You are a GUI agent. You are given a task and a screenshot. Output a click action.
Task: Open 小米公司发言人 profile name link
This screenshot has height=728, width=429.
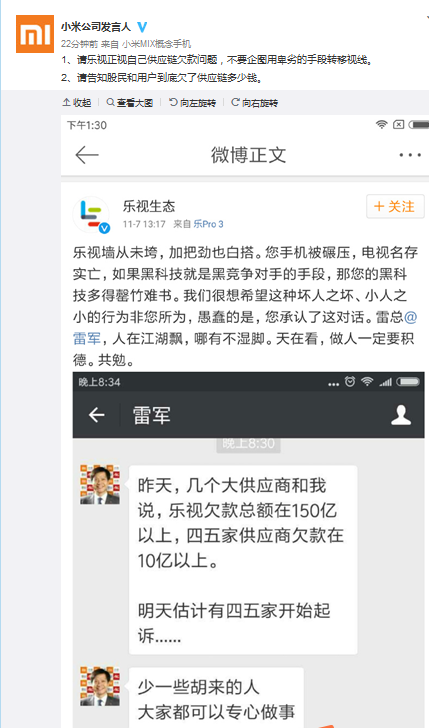point(96,27)
